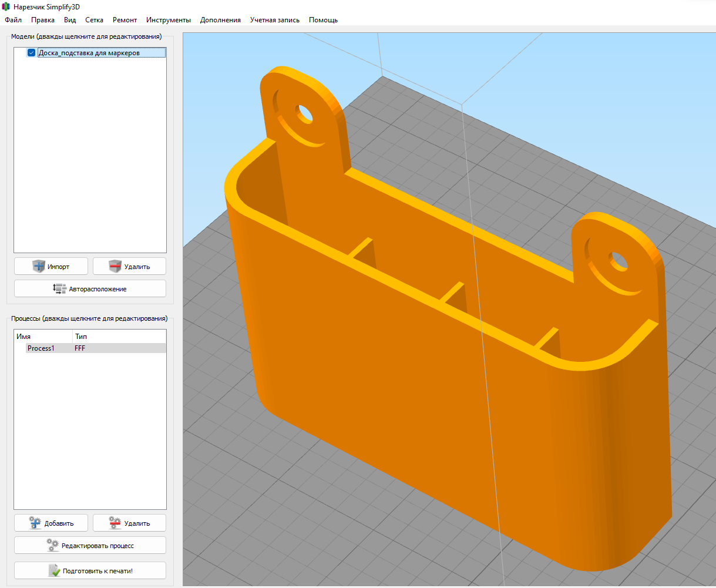Open the Помощь menu
The height and width of the screenshot is (588, 716).
[x=323, y=20]
